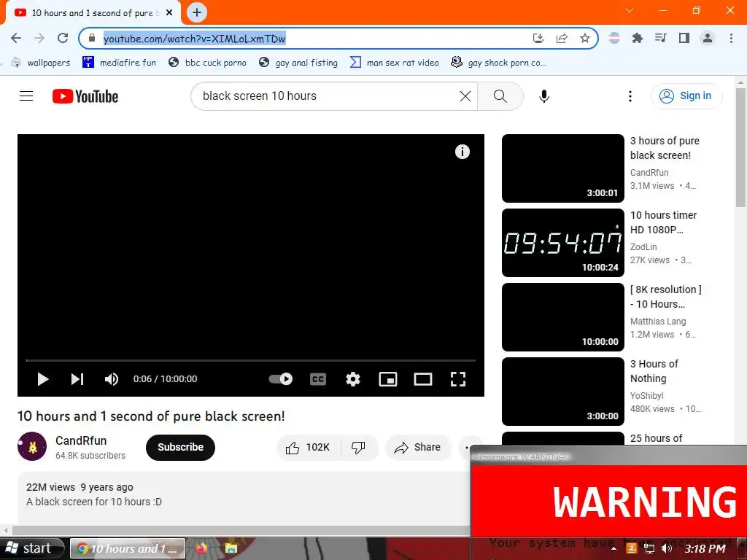Skip to the next video
This screenshot has height=560, width=747.
point(77,379)
